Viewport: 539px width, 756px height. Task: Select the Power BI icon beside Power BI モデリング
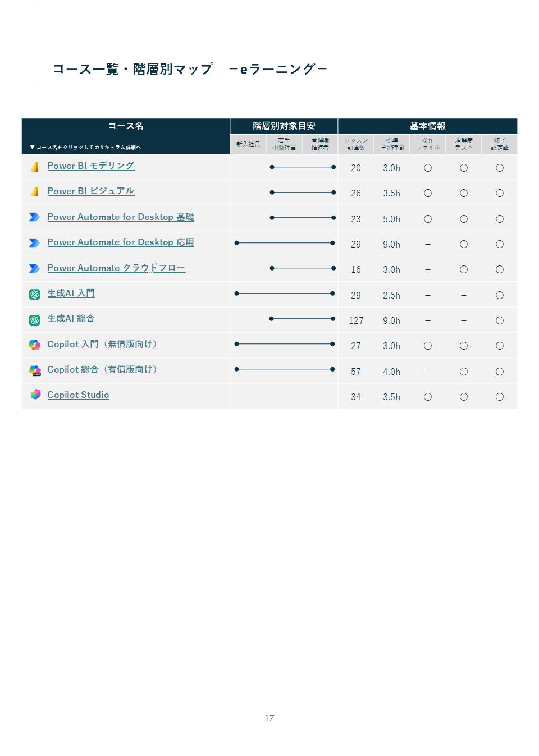click(34, 166)
